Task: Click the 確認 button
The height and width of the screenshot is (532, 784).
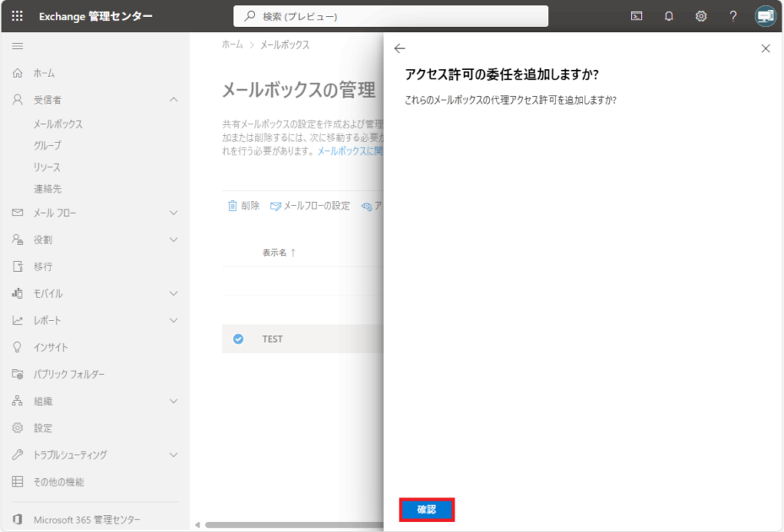Action: [x=427, y=509]
